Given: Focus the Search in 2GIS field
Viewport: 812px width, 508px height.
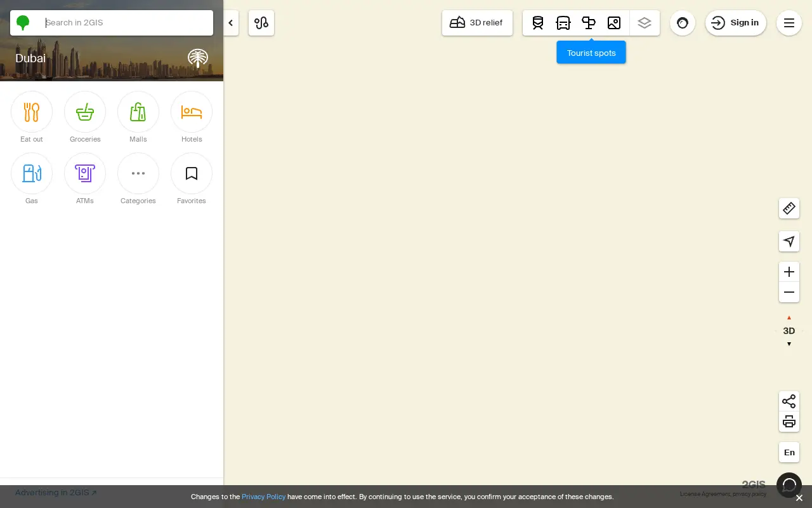Looking at the screenshot, I should click(x=127, y=23).
